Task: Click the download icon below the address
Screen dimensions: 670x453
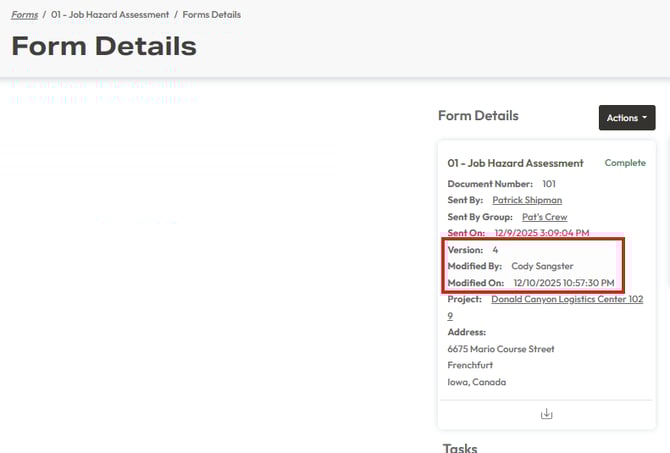Action: (546, 414)
